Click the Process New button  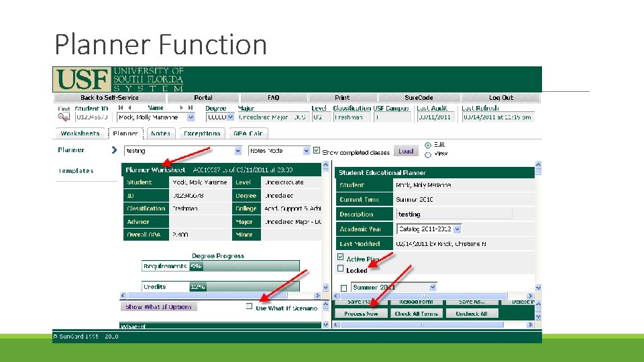click(x=361, y=314)
